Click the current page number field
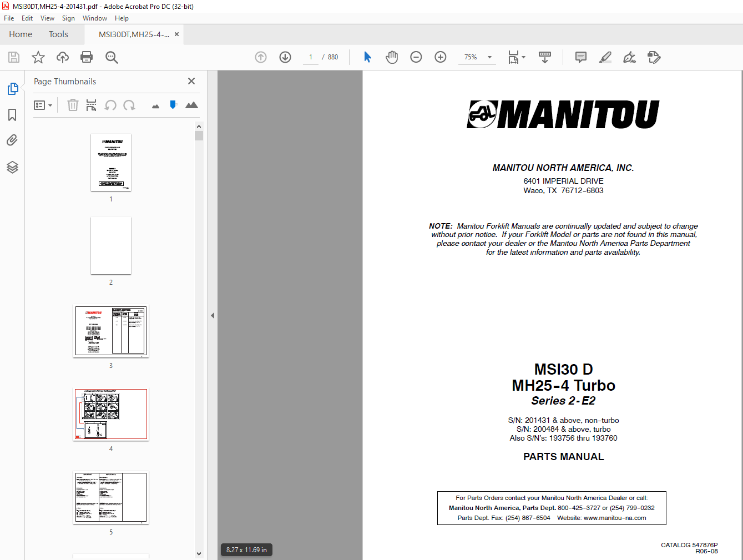The height and width of the screenshot is (560, 743). (311, 57)
